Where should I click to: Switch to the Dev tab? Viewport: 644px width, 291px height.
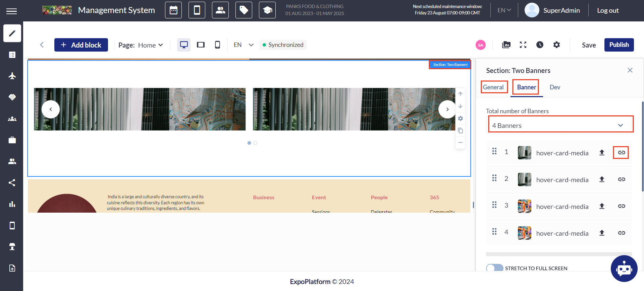555,87
